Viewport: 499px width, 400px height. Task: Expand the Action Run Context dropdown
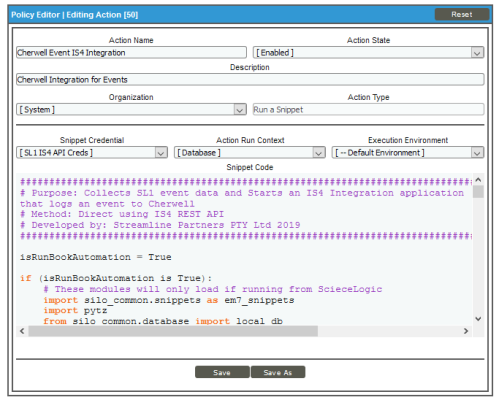(x=250, y=153)
